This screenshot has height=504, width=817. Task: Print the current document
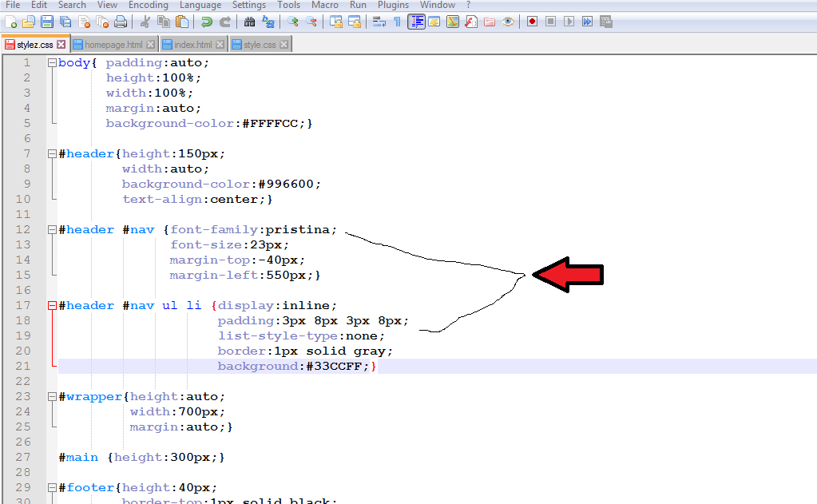tap(120, 22)
